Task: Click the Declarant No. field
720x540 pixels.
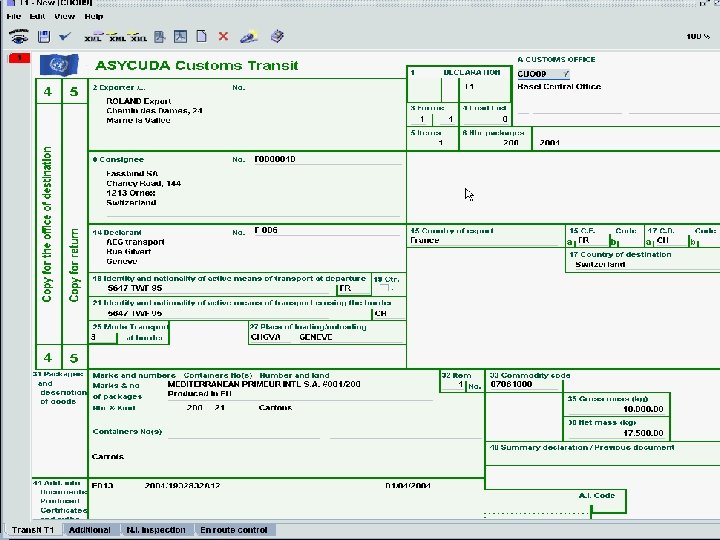Action: click(327, 230)
